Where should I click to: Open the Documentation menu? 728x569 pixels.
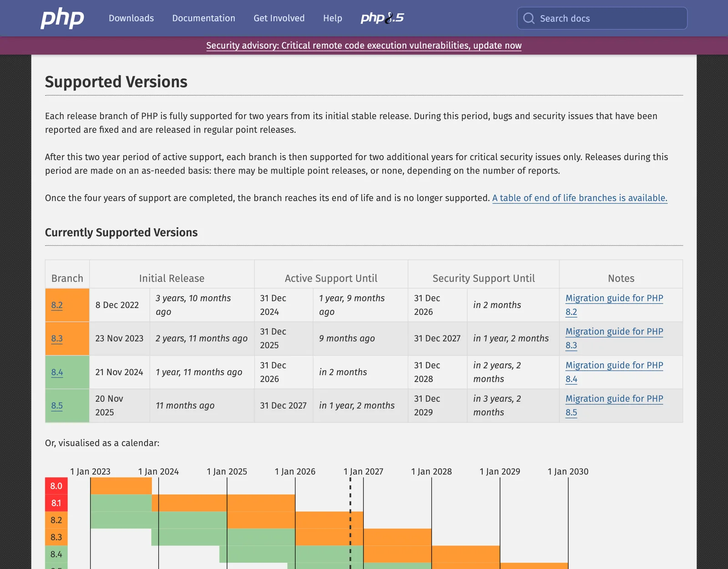pyautogui.click(x=204, y=18)
